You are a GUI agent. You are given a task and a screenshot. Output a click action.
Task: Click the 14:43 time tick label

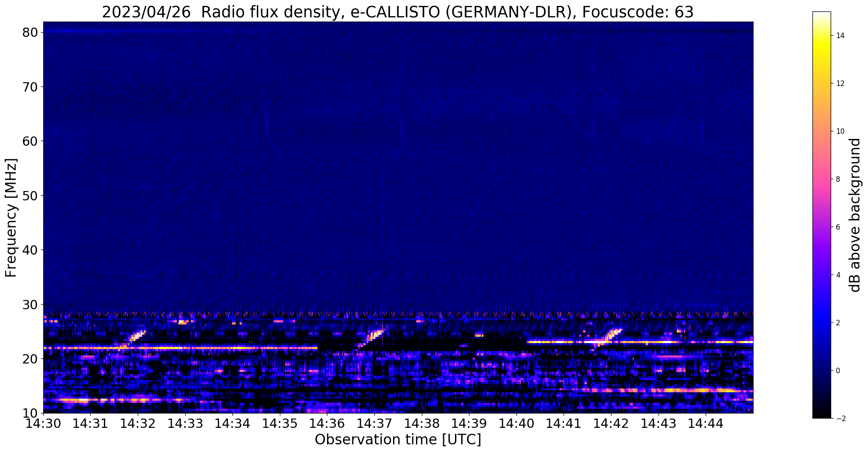click(659, 423)
